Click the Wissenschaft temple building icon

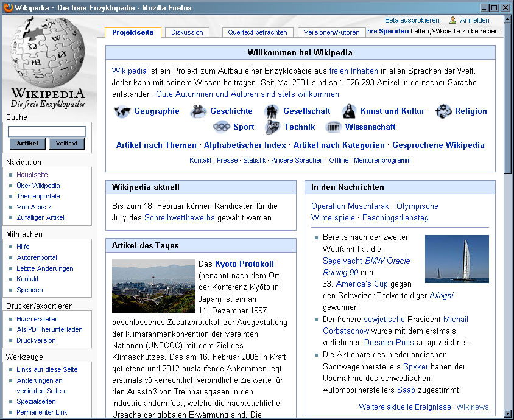click(x=333, y=127)
